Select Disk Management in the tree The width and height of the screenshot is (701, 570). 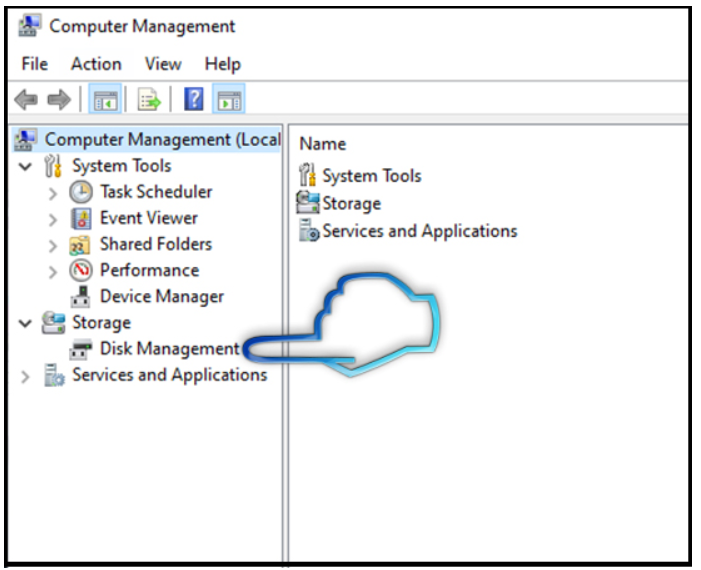170,349
